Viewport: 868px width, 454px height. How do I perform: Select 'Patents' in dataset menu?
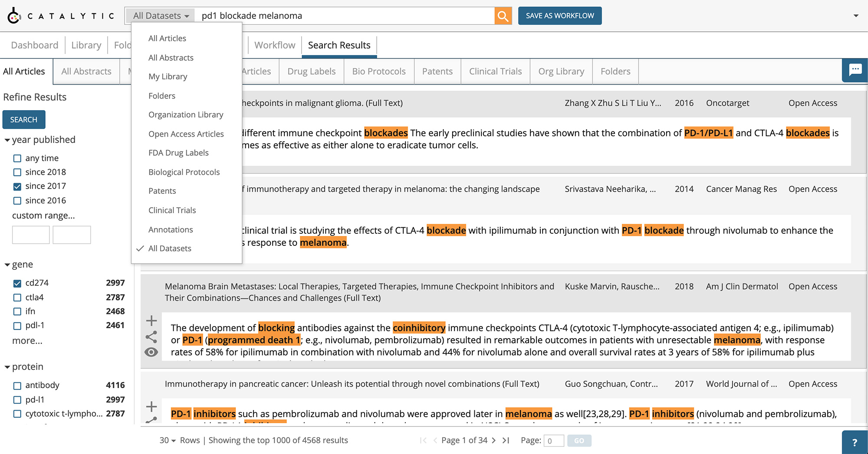[162, 191]
